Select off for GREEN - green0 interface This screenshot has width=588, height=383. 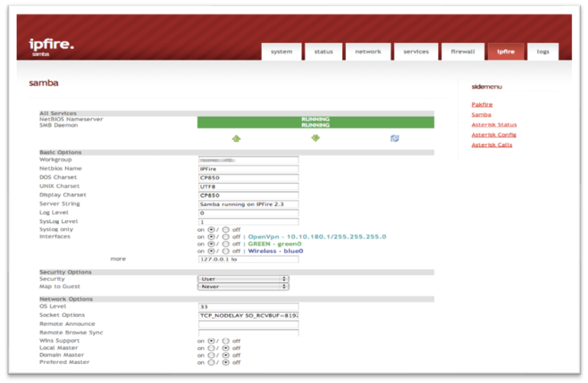[226, 244]
